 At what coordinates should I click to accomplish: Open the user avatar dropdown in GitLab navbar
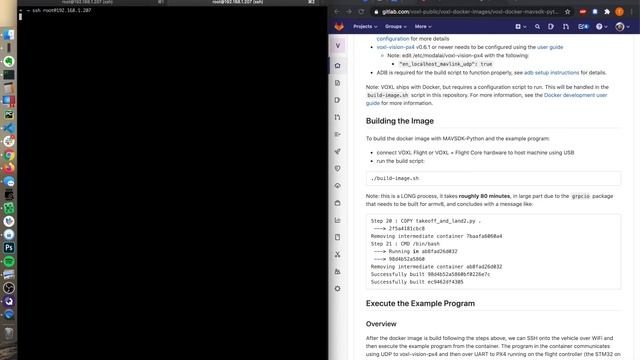622,27
